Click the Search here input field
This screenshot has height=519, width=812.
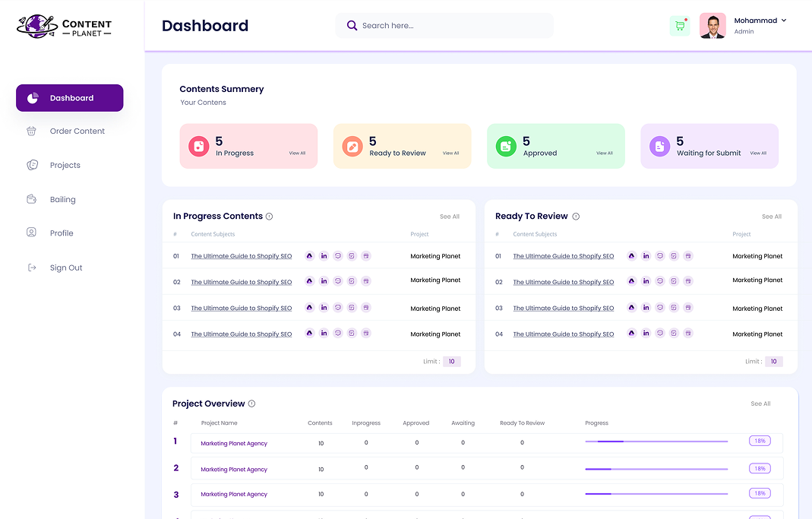[448, 26]
